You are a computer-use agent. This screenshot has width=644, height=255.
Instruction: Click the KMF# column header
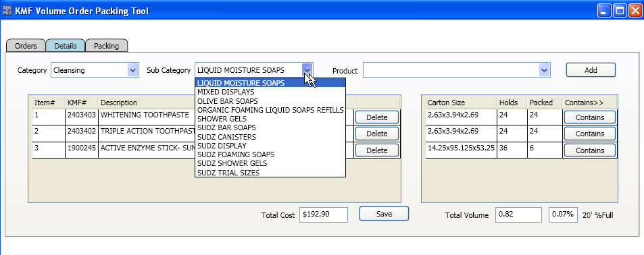coord(81,103)
